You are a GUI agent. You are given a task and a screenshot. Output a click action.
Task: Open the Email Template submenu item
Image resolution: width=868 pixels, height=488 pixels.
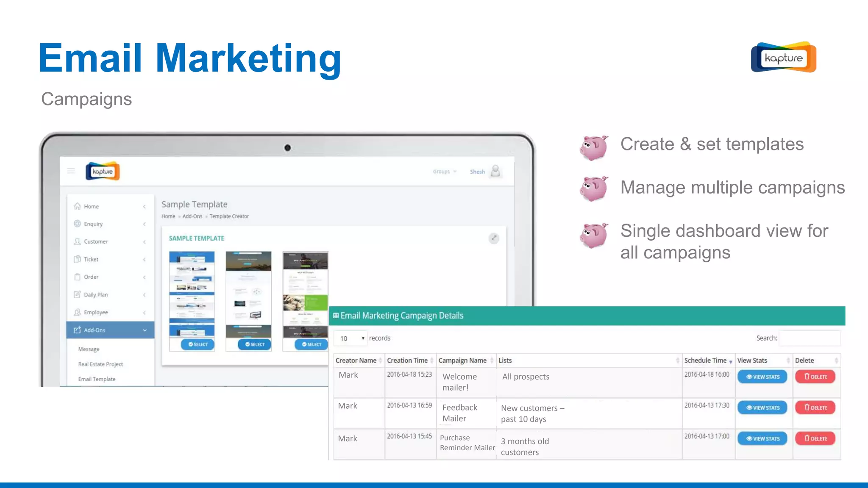pos(97,379)
